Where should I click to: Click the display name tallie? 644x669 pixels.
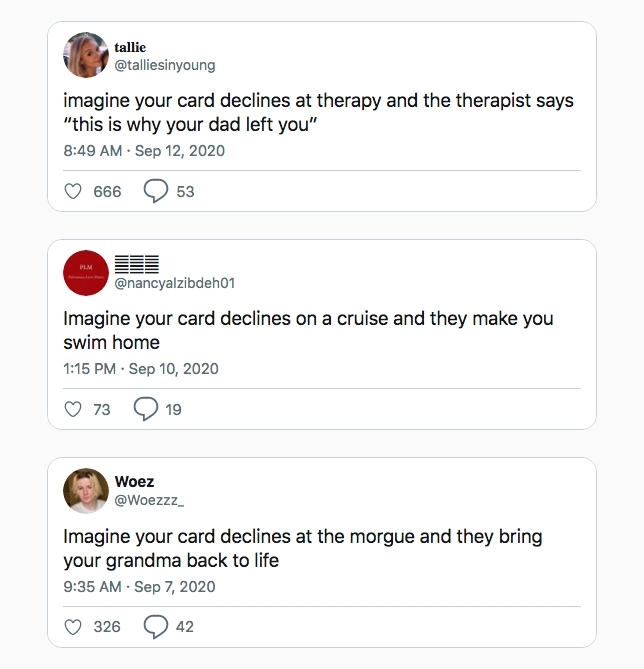tap(130, 47)
